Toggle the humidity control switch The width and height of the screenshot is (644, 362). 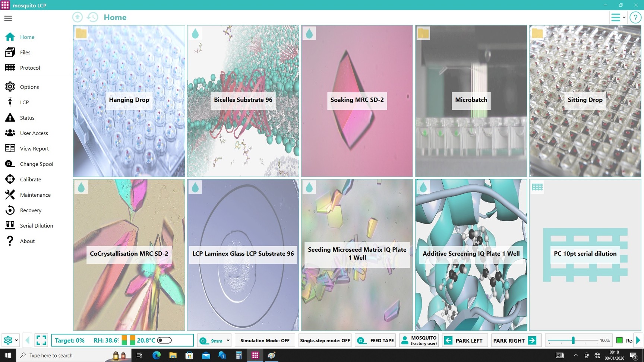tap(164, 340)
